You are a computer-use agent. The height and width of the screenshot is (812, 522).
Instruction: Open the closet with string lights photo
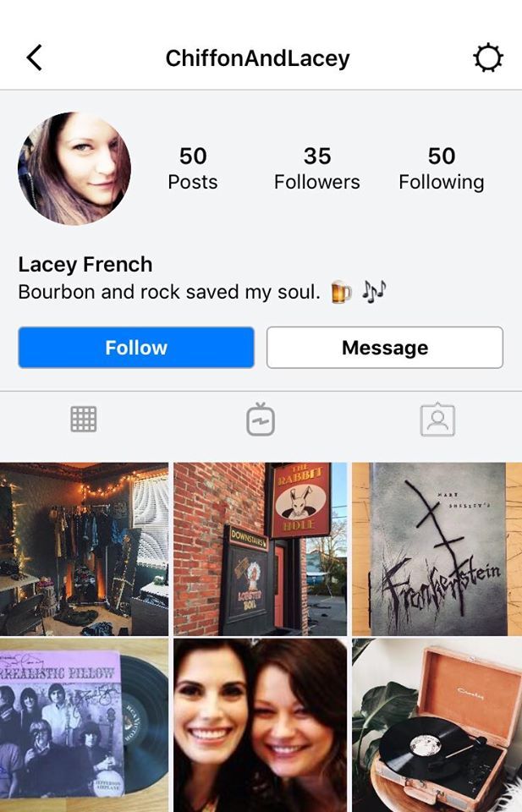click(x=84, y=549)
